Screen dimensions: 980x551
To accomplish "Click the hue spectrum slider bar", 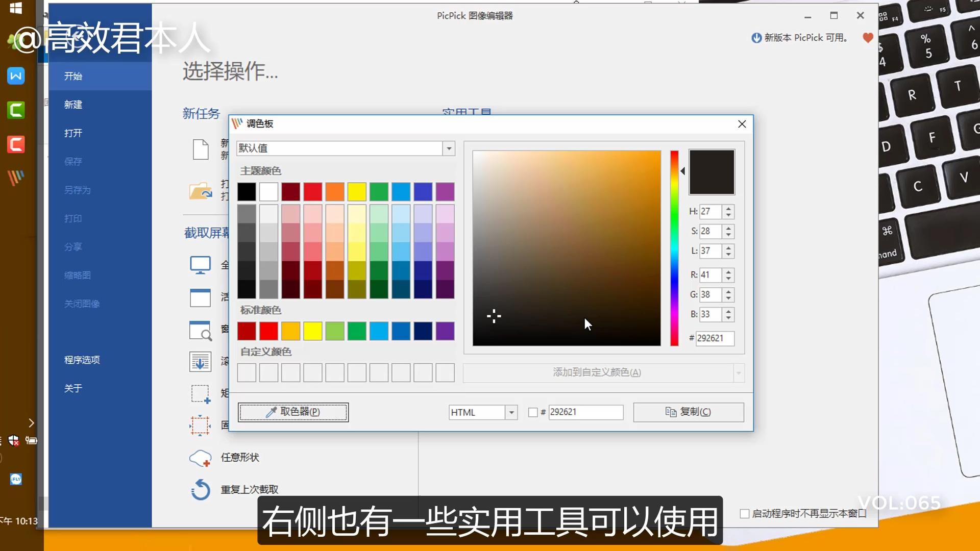I will tap(674, 248).
